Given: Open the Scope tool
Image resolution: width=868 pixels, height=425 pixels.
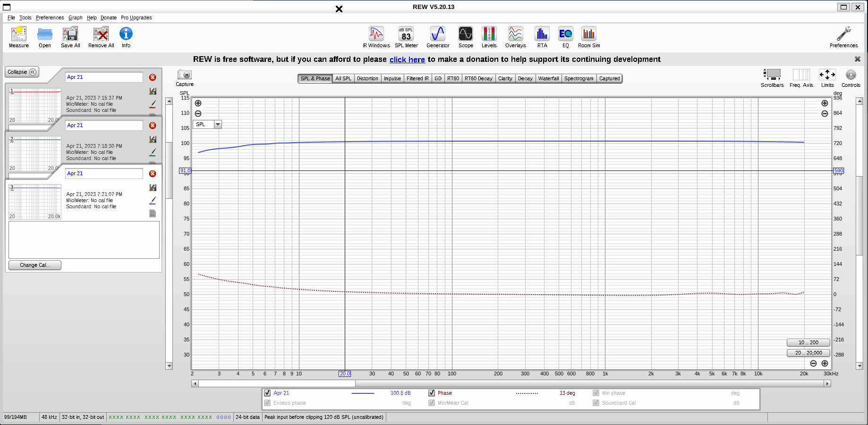Looking at the screenshot, I should pyautogui.click(x=466, y=37).
